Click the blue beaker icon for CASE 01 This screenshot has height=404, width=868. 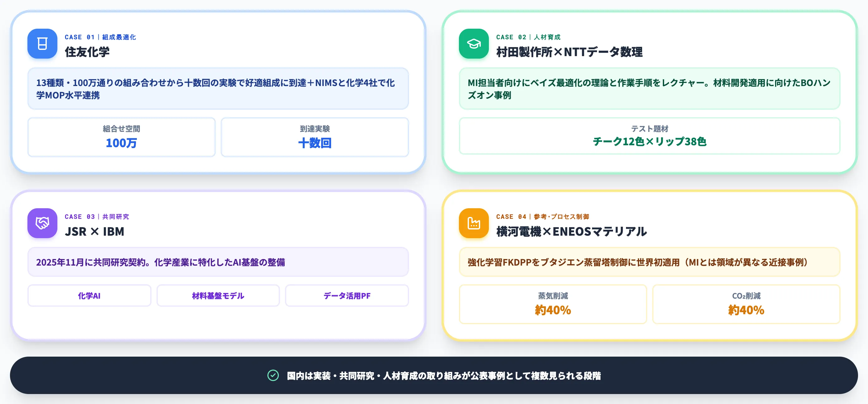pos(42,43)
